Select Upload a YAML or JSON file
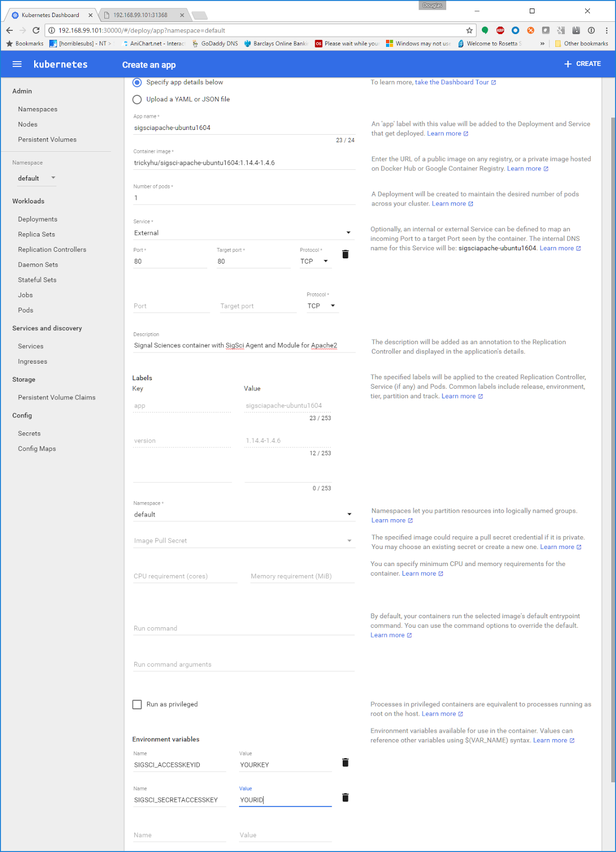Screen dimensions: 616x852 point(137,99)
